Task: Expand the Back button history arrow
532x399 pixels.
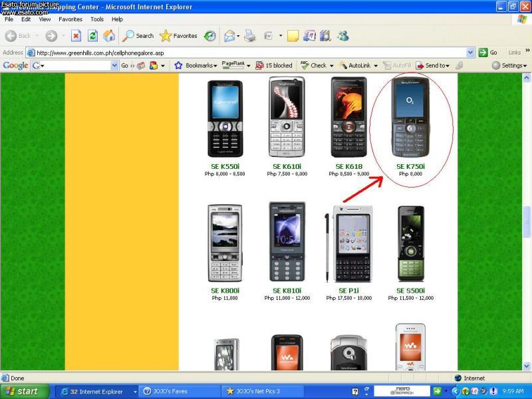Action: tap(37, 36)
